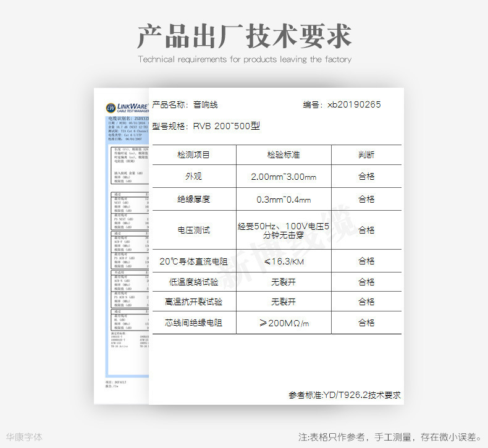The image size is (488, 448).
Task: Click the 检验标准 column header
Action: [x=284, y=154]
